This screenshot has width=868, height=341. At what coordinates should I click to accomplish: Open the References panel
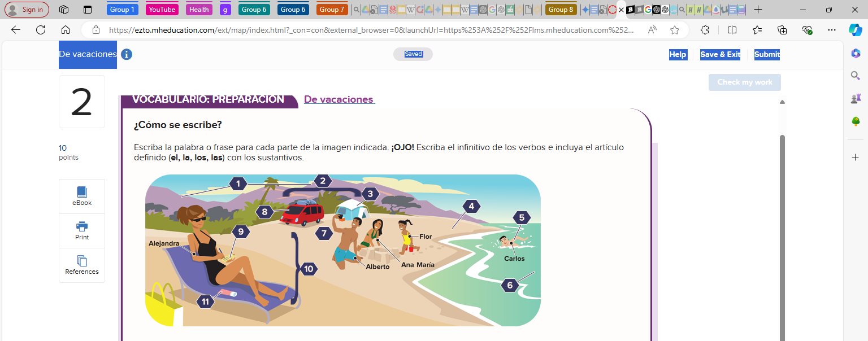(x=81, y=265)
